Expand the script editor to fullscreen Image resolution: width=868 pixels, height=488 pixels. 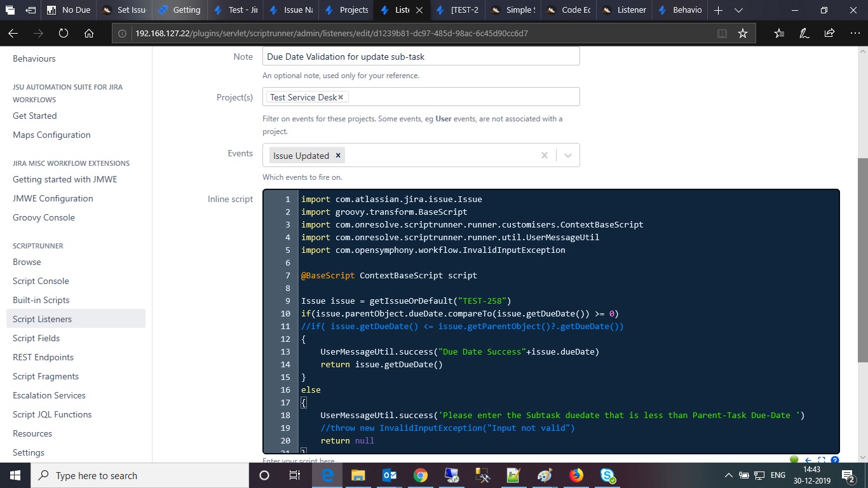coord(822,460)
